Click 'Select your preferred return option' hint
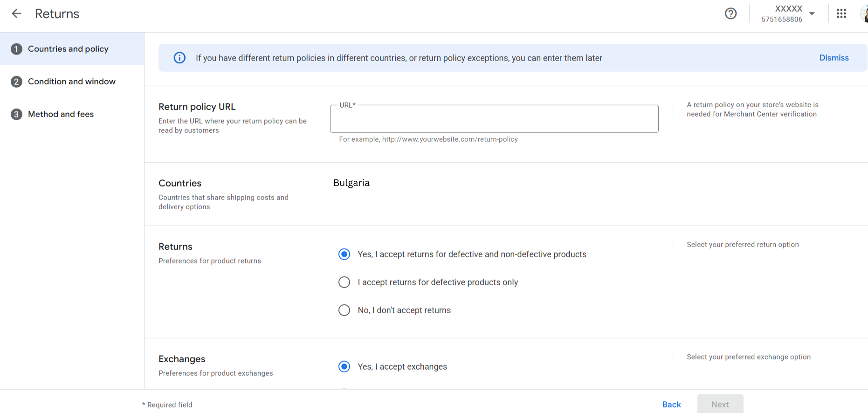 pyautogui.click(x=743, y=245)
